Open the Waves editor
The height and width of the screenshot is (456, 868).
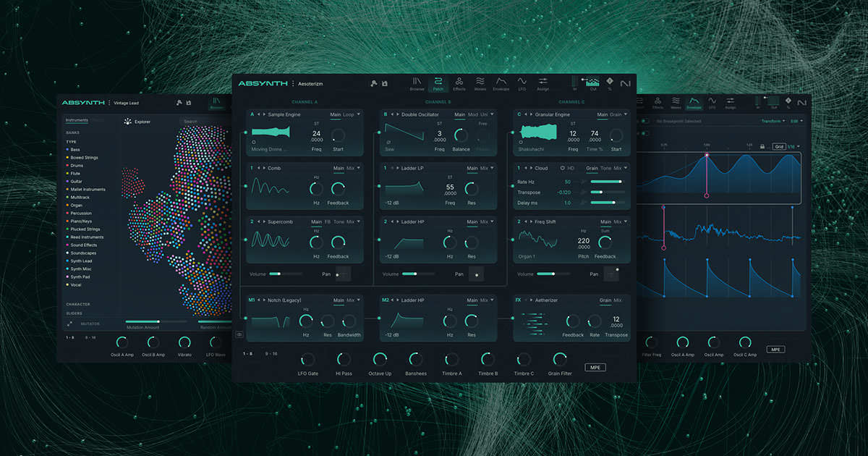coord(480,82)
